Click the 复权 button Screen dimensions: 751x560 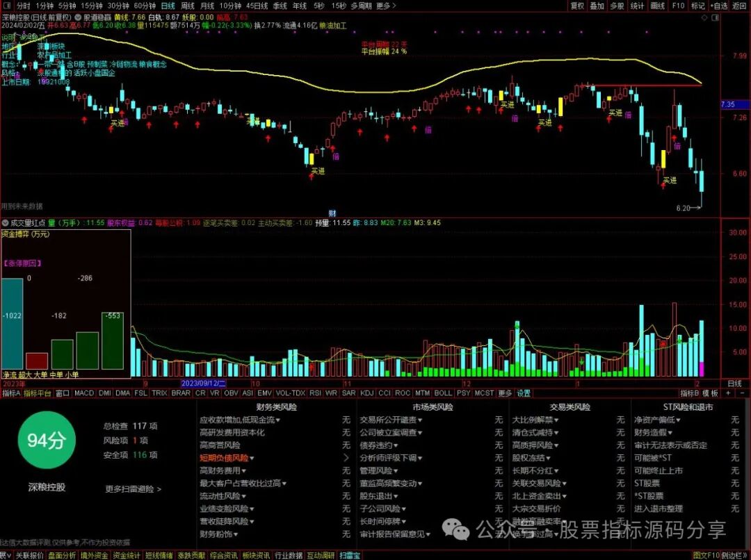click(x=577, y=6)
